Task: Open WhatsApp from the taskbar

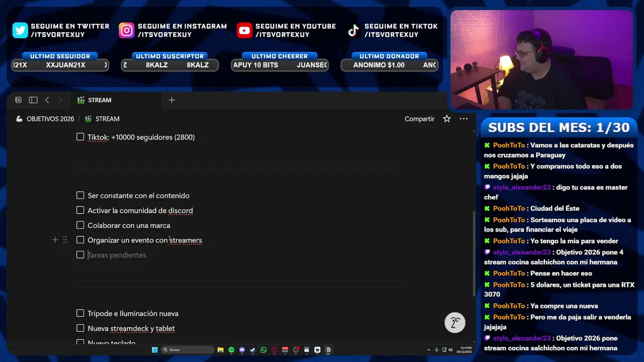Action: 263,350
